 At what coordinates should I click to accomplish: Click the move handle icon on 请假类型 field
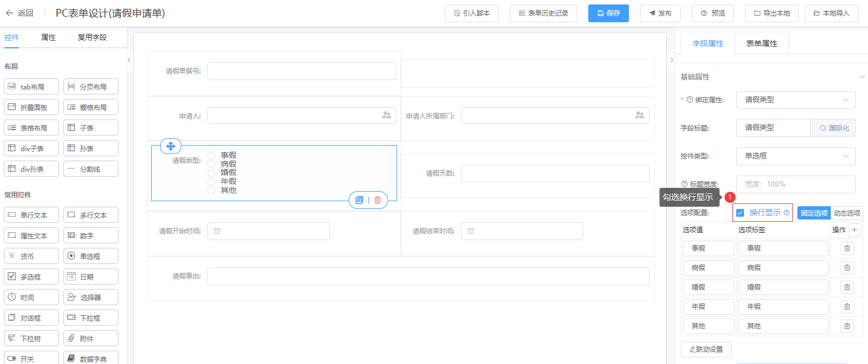point(171,146)
